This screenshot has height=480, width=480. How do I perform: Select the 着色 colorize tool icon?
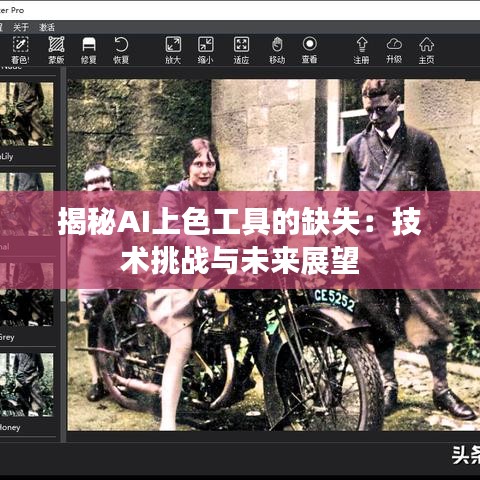tap(20, 44)
